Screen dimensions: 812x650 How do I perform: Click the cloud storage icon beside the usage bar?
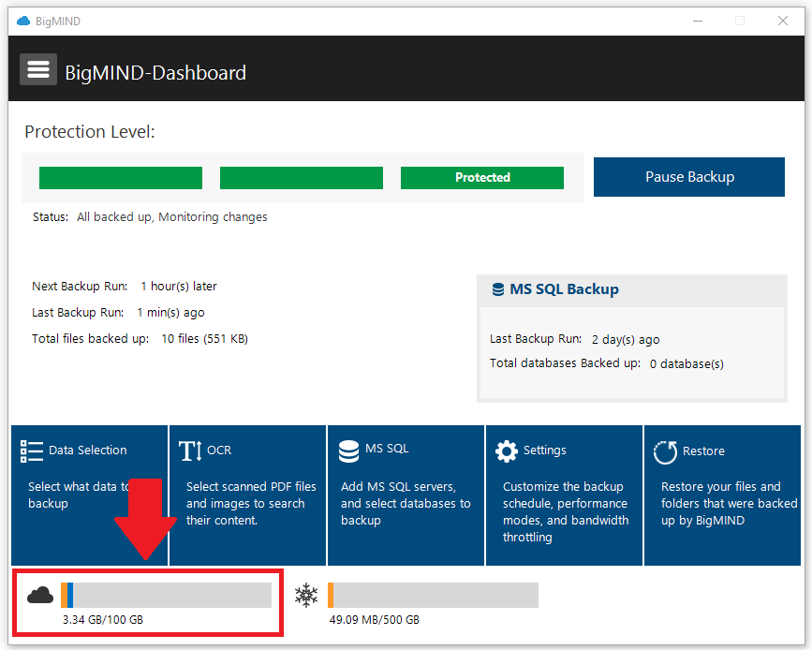tap(39, 595)
